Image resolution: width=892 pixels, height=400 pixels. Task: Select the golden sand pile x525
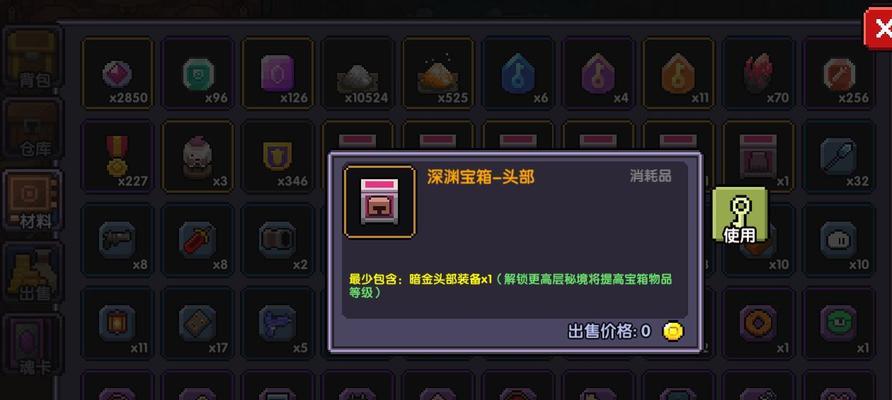point(438,73)
